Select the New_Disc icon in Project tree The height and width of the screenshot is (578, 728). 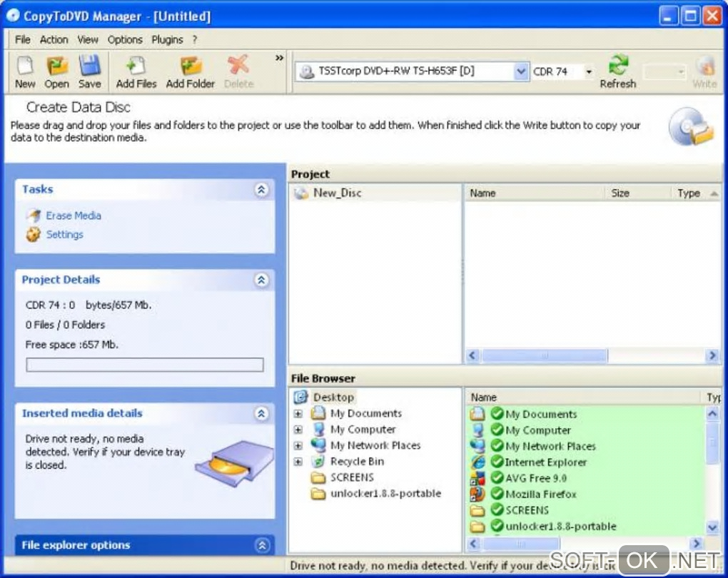click(x=301, y=193)
